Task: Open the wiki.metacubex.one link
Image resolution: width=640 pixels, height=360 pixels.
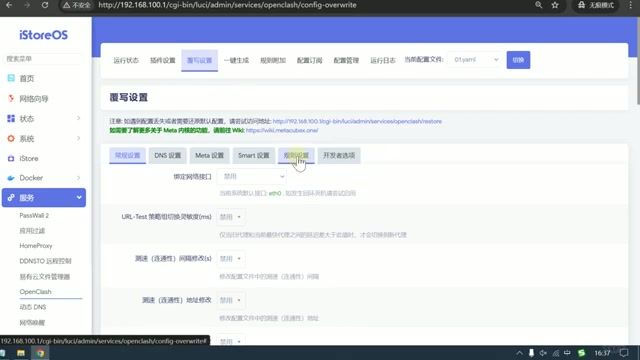Action: (x=282, y=130)
